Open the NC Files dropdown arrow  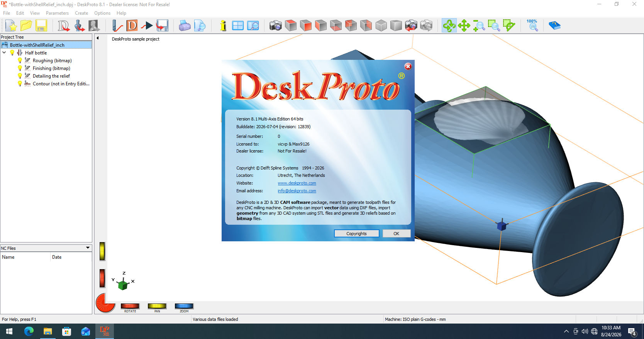click(x=88, y=248)
